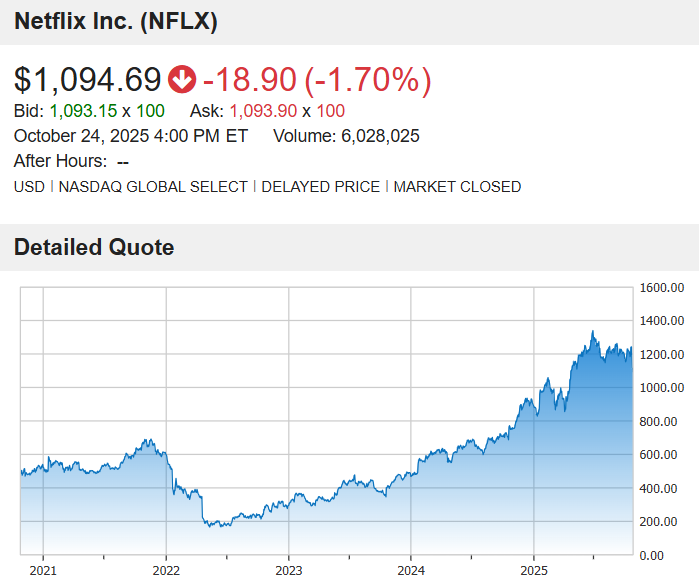The width and height of the screenshot is (699, 581).
Task: Click the USD currency label
Action: click(29, 186)
